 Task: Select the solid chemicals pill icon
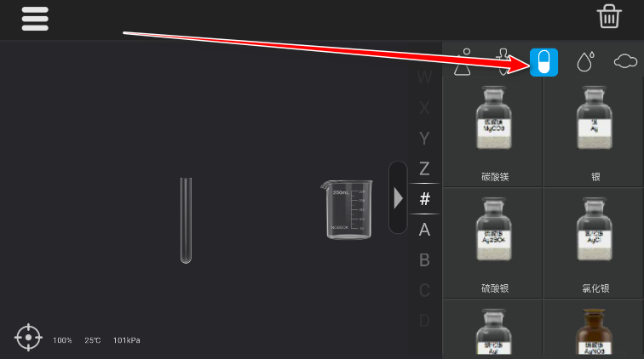click(543, 62)
